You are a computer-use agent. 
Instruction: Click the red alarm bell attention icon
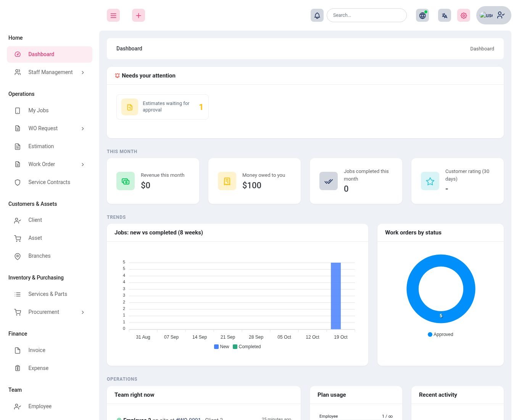(117, 76)
